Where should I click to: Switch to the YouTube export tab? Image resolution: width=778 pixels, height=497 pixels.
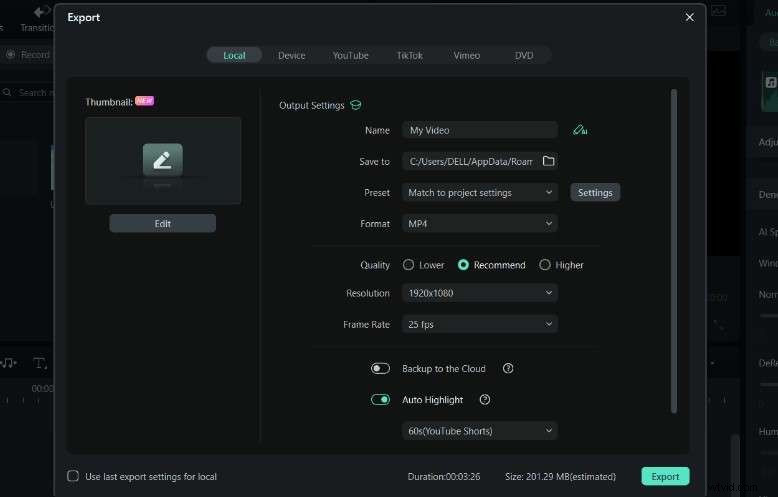(x=350, y=56)
